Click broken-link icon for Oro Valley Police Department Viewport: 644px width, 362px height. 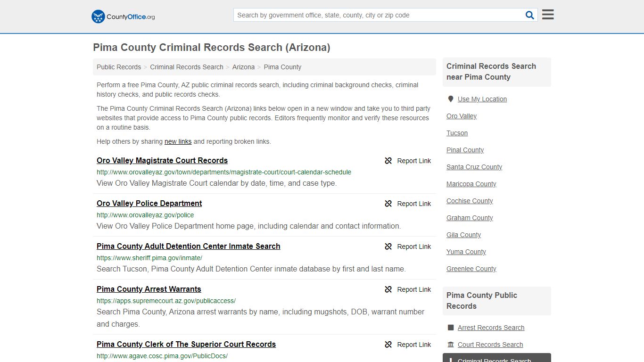click(388, 204)
